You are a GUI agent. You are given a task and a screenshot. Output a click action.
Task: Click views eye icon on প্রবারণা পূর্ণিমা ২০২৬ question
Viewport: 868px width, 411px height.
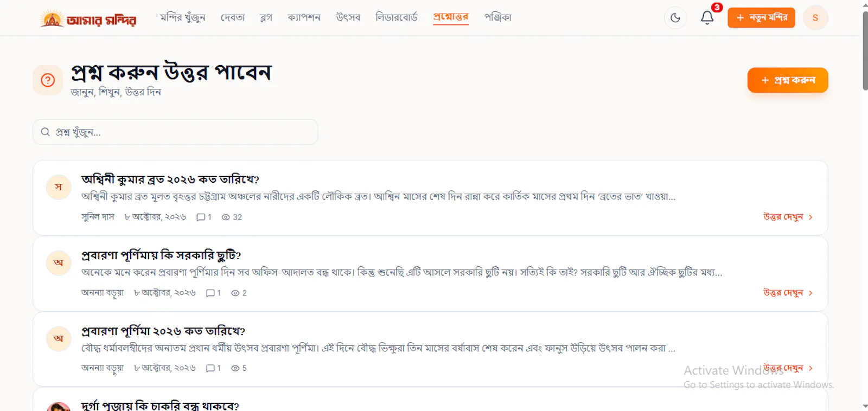[235, 368]
